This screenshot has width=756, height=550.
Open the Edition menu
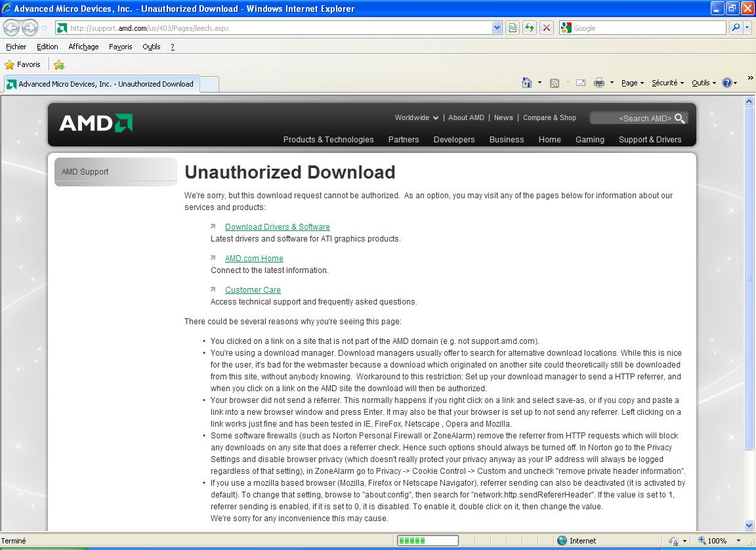click(47, 47)
